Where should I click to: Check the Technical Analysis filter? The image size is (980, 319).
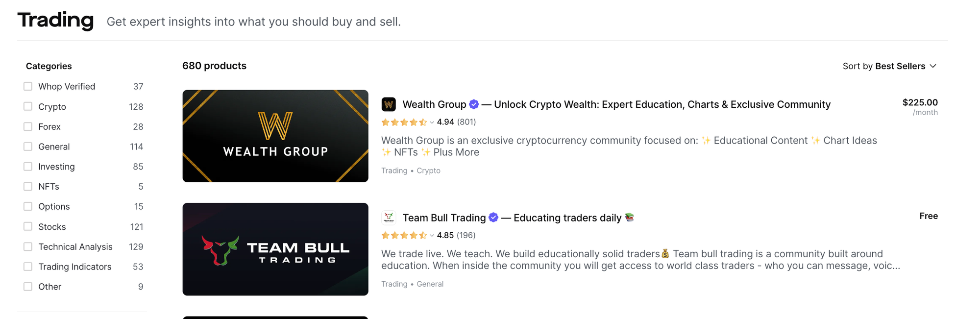(27, 246)
